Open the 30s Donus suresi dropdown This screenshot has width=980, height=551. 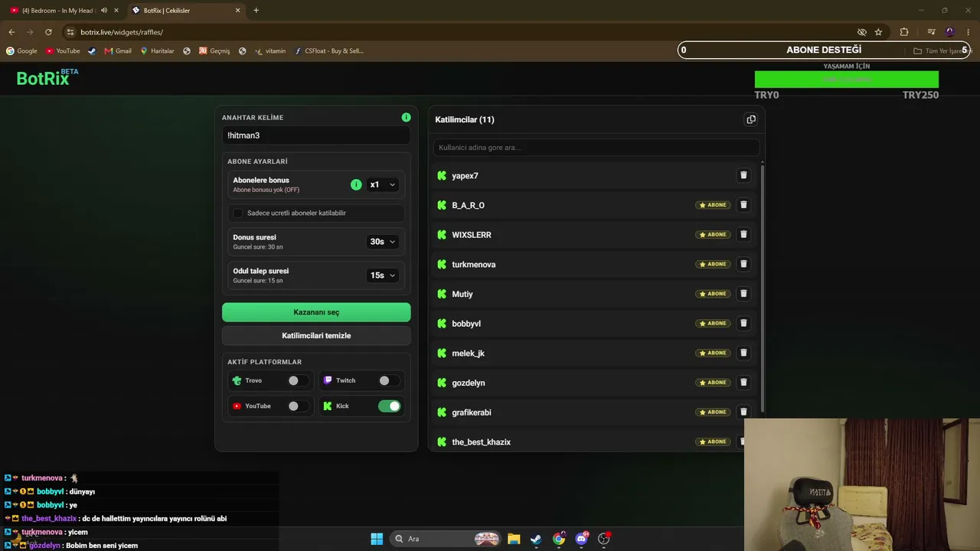click(382, 242)
